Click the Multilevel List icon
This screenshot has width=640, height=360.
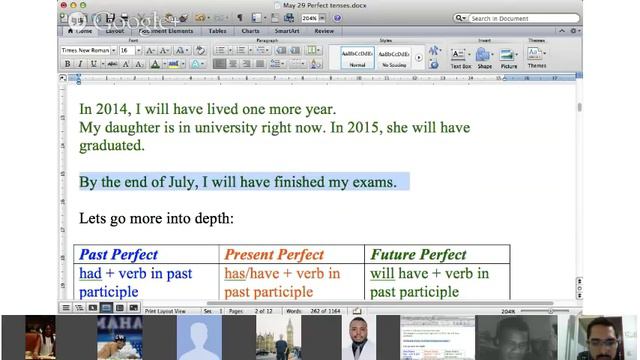(x=260, y=51)
